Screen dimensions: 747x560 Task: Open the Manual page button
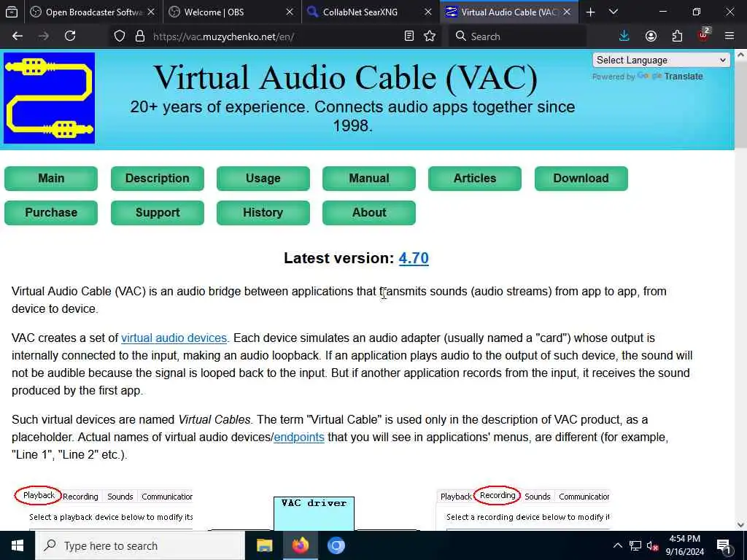coord(368,178)
